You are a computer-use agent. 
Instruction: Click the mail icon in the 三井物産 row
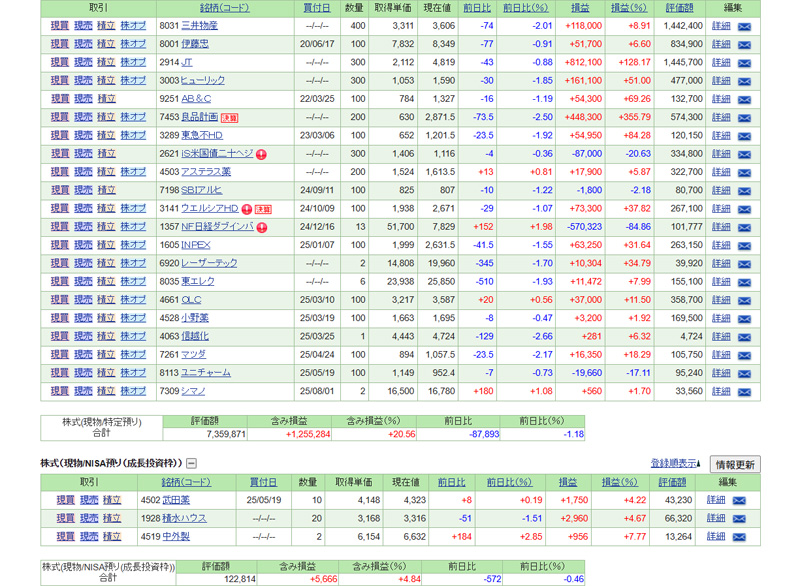pos(744,26)
